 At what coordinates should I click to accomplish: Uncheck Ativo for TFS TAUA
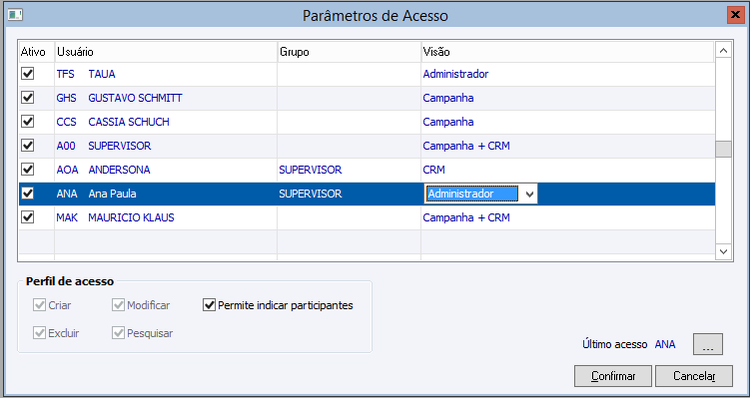(28, 74)
